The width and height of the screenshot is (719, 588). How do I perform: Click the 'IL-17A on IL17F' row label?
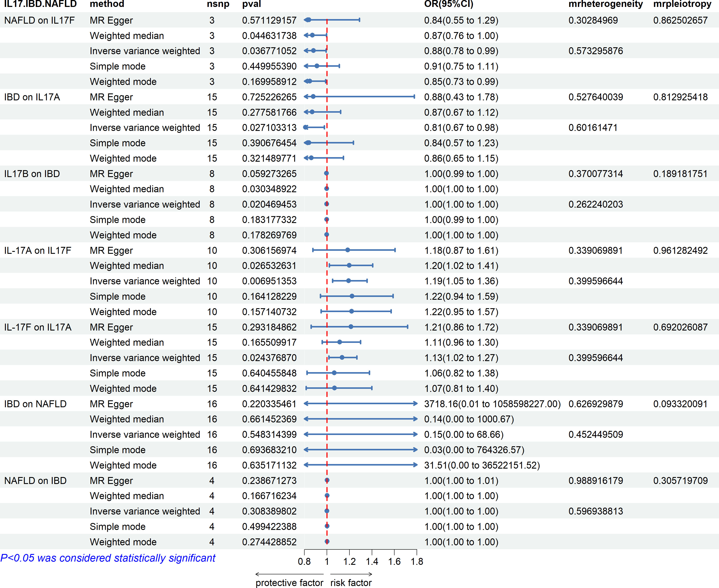click(x=37, y=251)
